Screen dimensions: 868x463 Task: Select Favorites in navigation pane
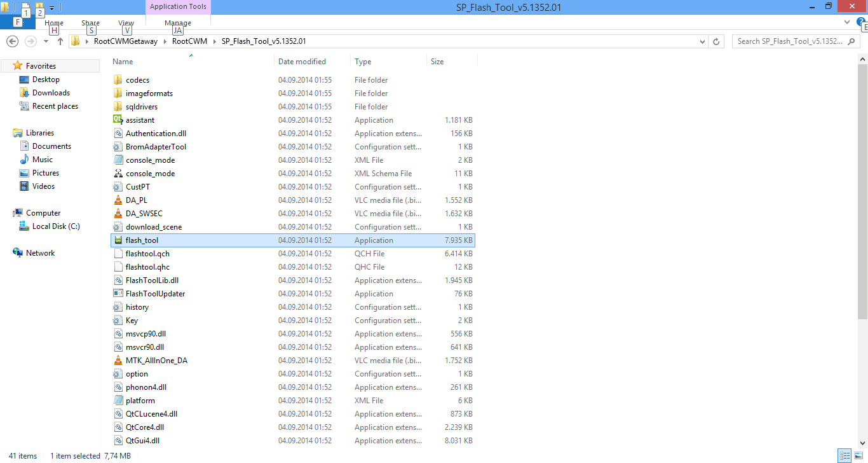(41, 66)
